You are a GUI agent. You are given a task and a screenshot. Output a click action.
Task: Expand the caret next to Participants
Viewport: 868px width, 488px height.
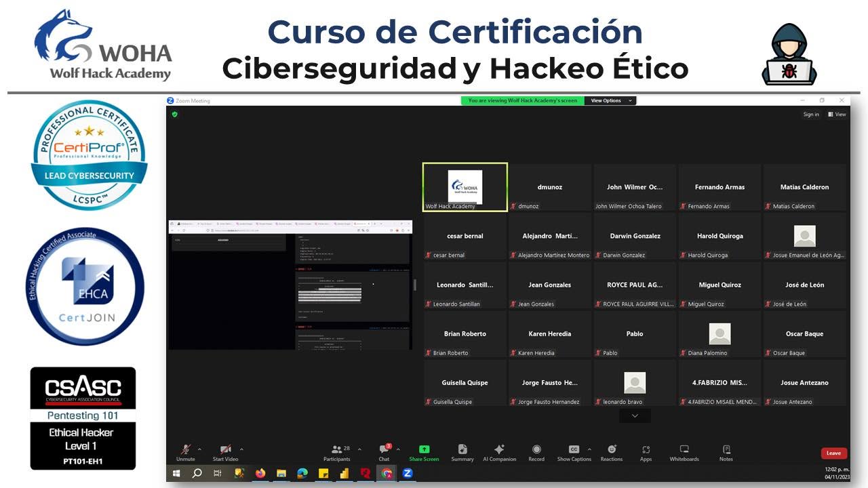coord(359,449)
